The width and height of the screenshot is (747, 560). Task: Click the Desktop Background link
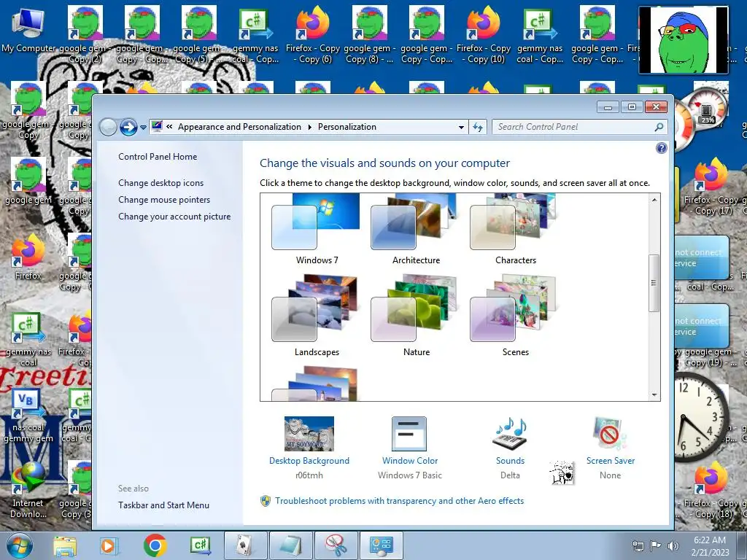(x=309, y=461)
